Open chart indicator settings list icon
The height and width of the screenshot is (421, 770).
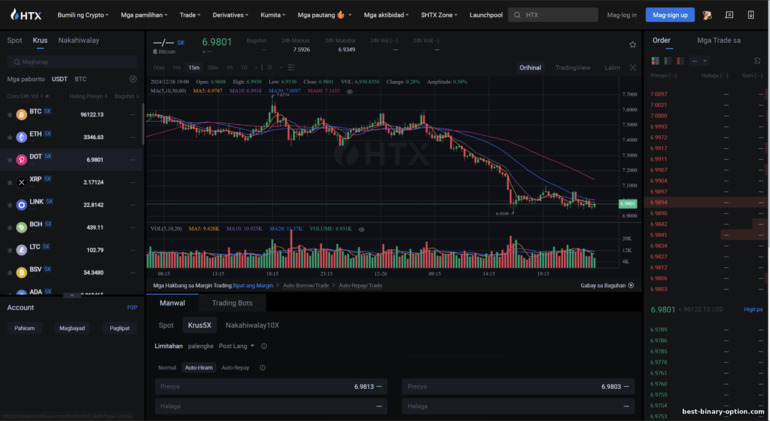pyautogui.click(x=291, y=67)
